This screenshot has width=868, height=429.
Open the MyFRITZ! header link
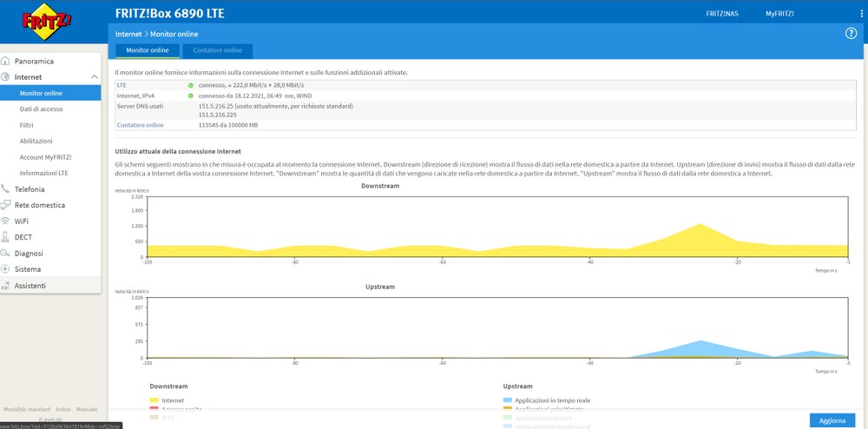[x=779, y=14]
